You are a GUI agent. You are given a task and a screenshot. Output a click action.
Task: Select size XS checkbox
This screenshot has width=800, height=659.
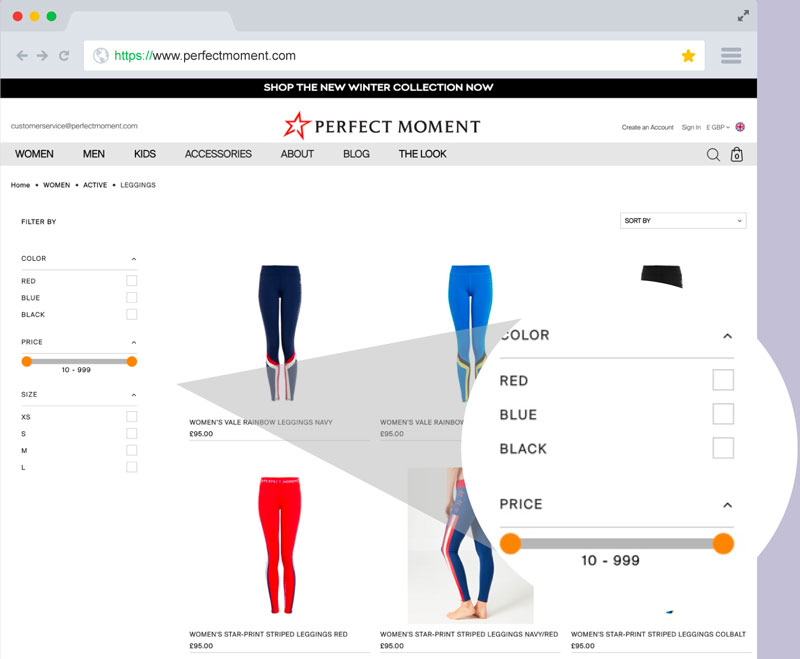(132, 416)
